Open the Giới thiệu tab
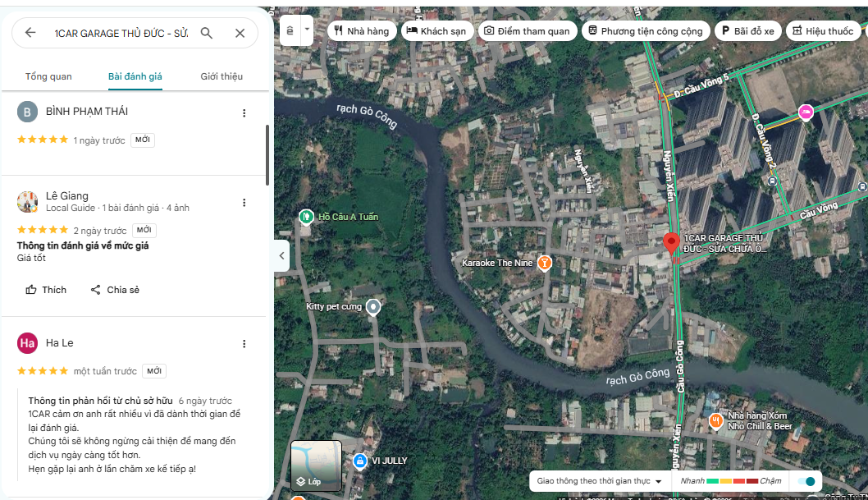This screenshot has height=500, width=868. tap(222, 76)
